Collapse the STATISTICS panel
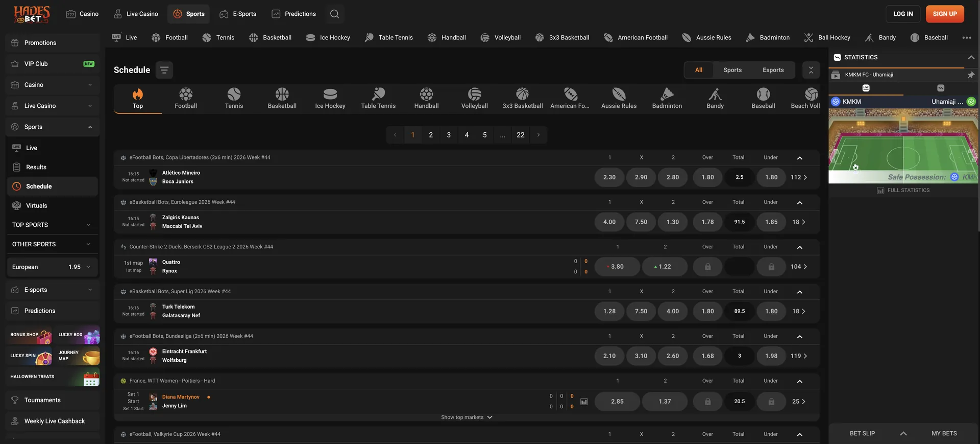 (x=971, y=57)
